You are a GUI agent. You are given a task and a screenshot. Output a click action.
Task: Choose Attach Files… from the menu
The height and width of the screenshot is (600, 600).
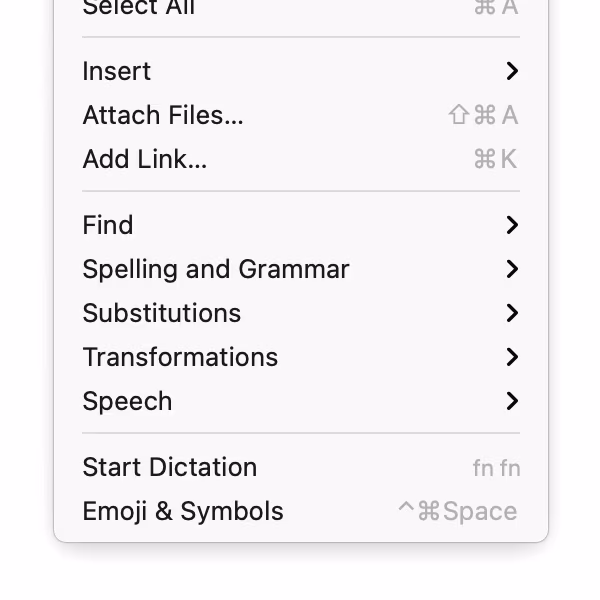pyautogui.click(x=163, y=115)
